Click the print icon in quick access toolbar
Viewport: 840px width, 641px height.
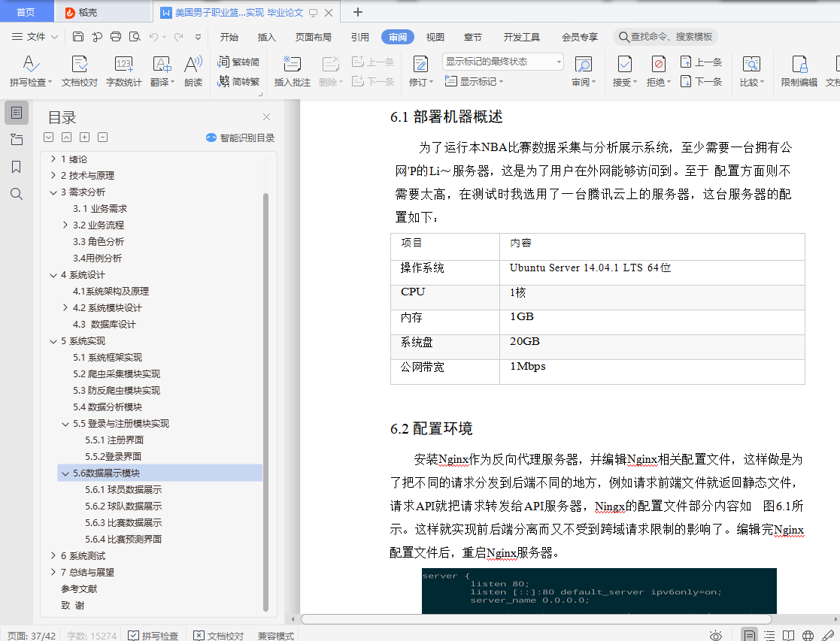[x=116, y=36]
